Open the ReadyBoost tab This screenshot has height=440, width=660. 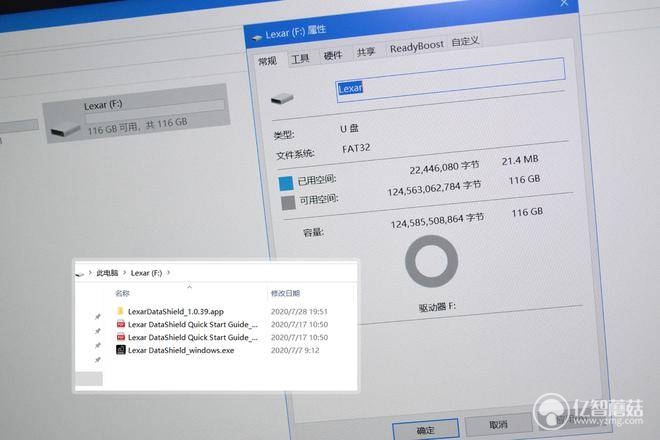point(416,46)
